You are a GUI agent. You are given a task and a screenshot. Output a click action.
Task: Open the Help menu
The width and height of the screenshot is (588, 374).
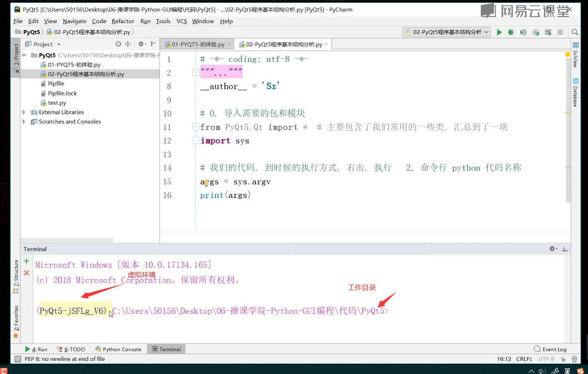click(x=226, y=21)
